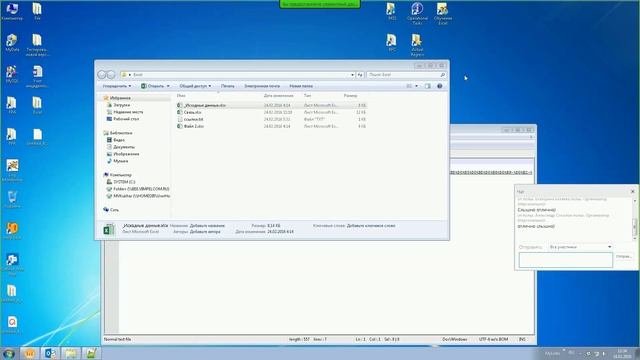This screenshot has height=360, width=640.
Task: Select Компьютер in the navigation pane
Action: coord(121,175)
